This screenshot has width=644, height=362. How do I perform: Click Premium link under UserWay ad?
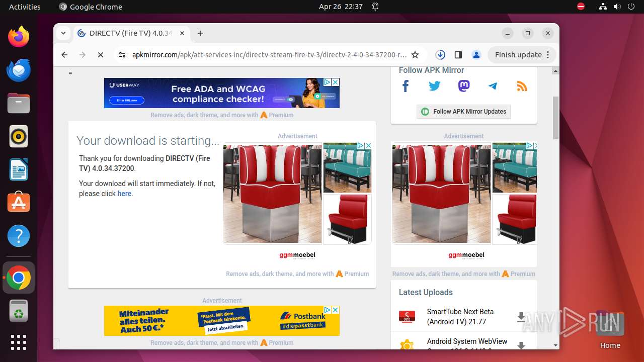click(281, 115)
